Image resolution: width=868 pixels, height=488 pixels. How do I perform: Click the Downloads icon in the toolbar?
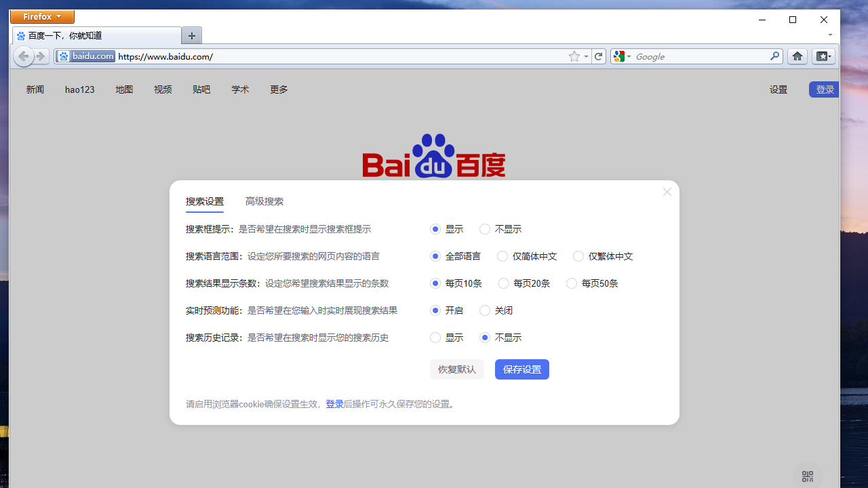click(823, 56)
